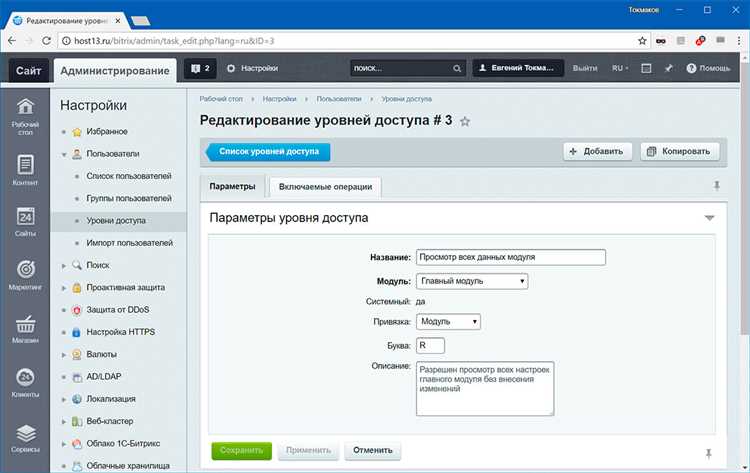Pin the top admin panel
750x473 pixels.
(669, 68)
